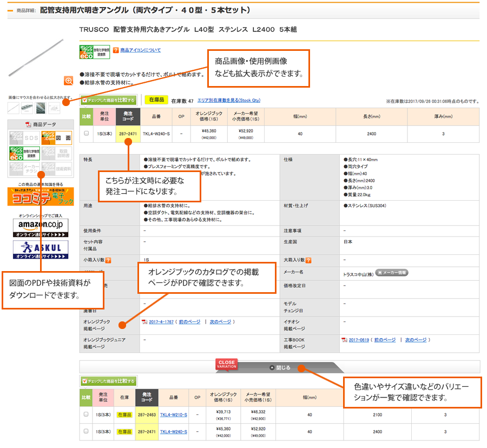Click the help icon next to 大箱入り数
Viewport: 487px width, 448px height.
coord(308,260)
